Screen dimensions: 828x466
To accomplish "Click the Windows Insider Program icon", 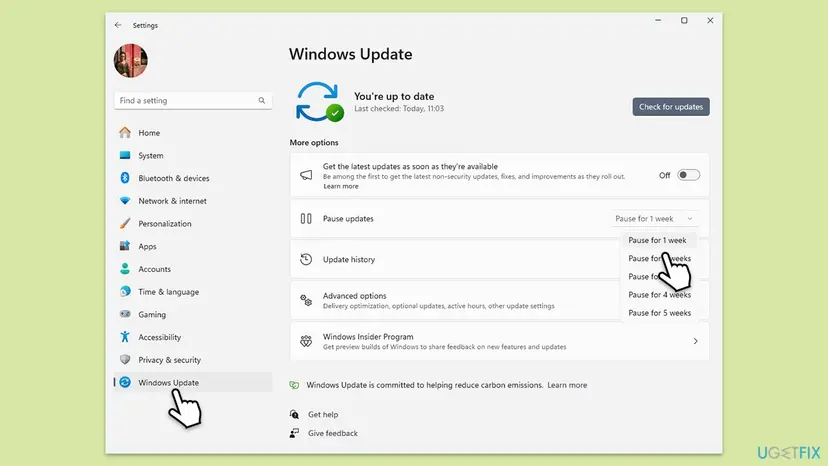I will 306,341.
